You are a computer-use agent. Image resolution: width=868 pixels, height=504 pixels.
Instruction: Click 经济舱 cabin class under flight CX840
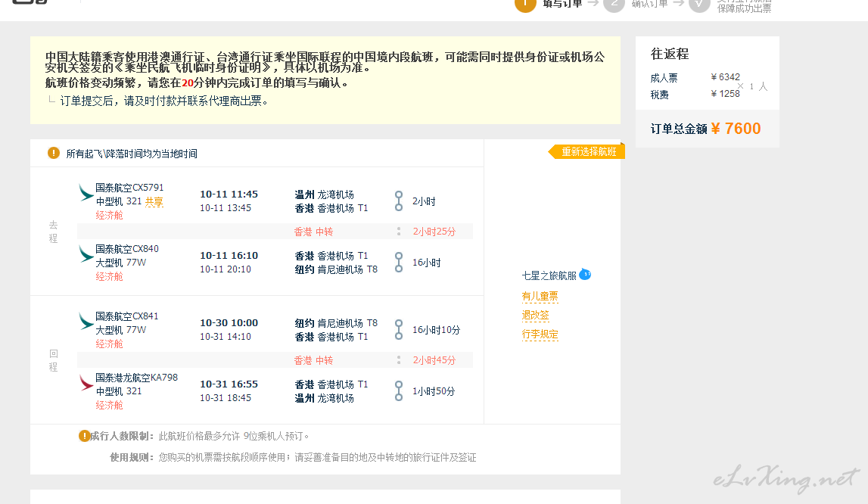pyautogui.click(x=109, y=276)
